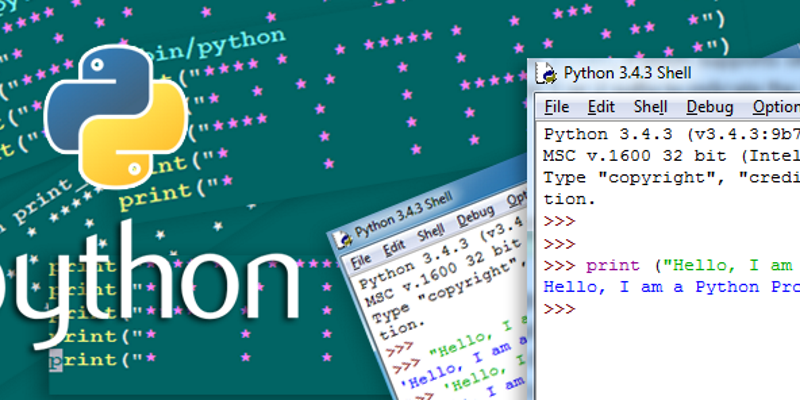The width and height of the screenshot is (800, 400).
Task: Open the Options menu in the front shell window
Action: pyautogui.click(x=774, y=107)
